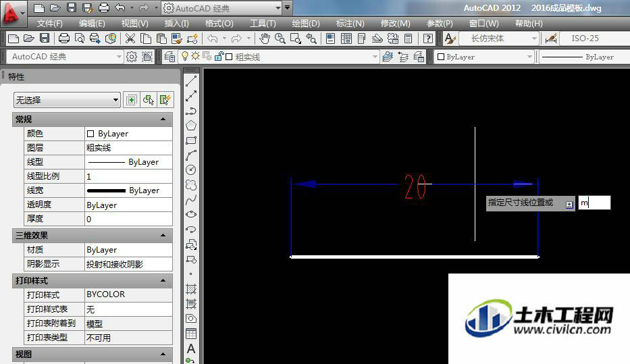Collapse the 打印样式 section
The height and width of the screenshot is (364, 630).
163,280
